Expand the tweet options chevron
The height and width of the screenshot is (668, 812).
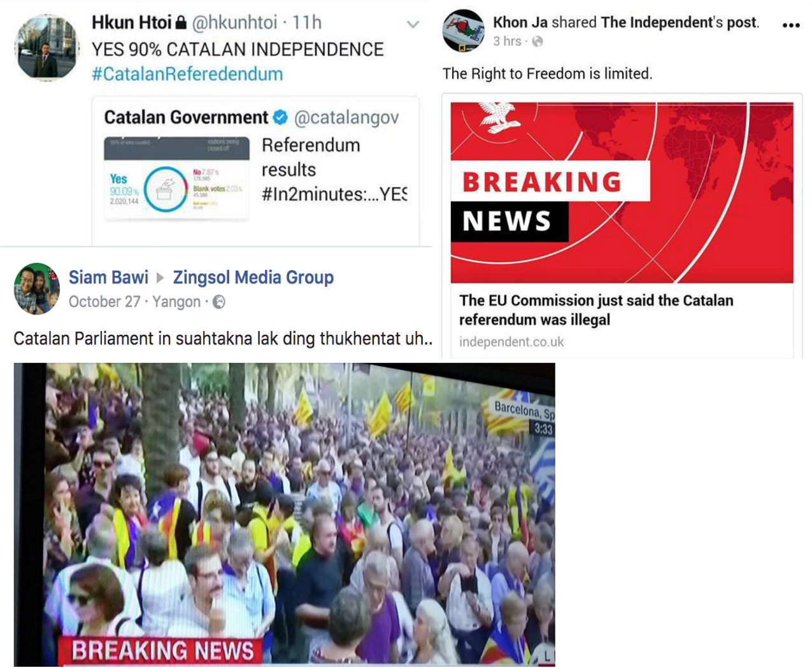413,25
